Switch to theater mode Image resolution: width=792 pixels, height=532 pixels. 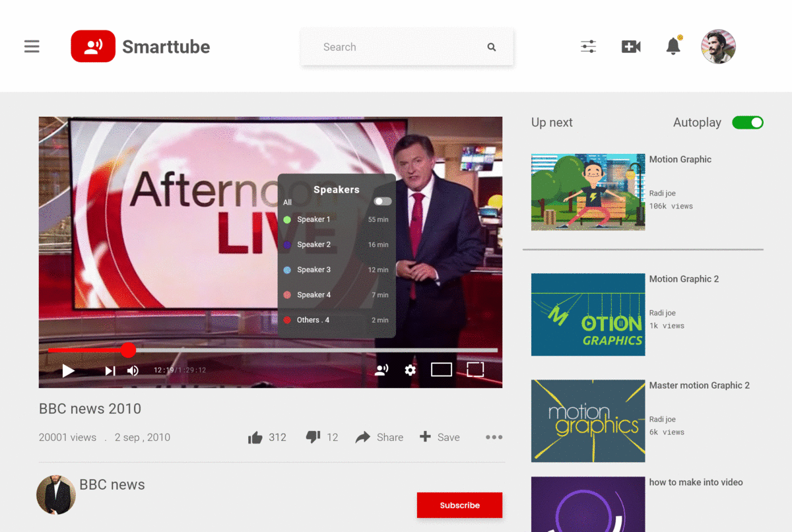442,370
